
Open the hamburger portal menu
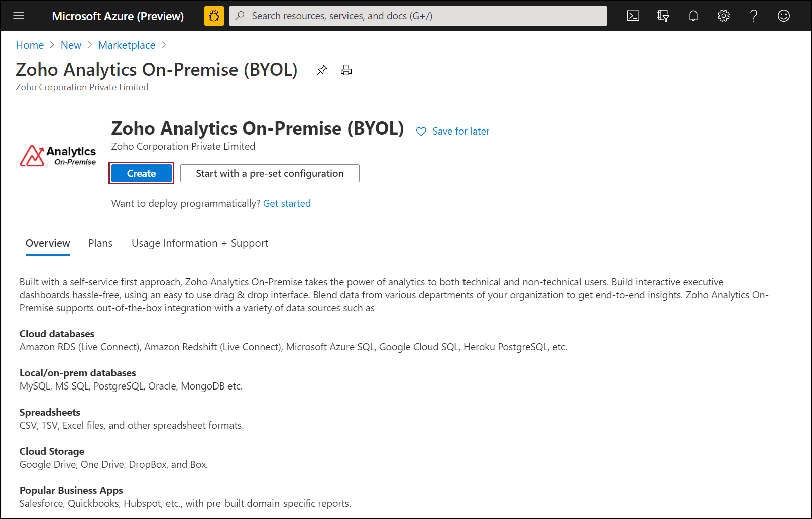19,16
